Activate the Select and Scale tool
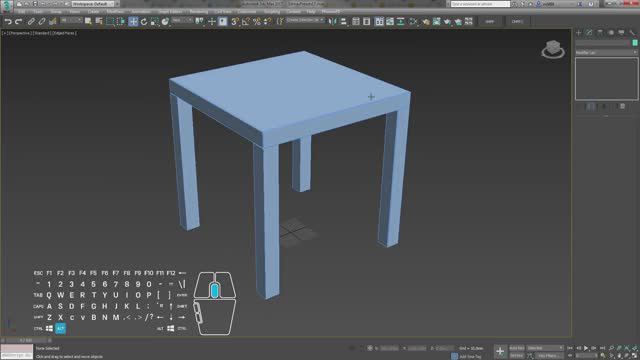The width and height of the screenshot is (640, 360). (x=154, y=21)
